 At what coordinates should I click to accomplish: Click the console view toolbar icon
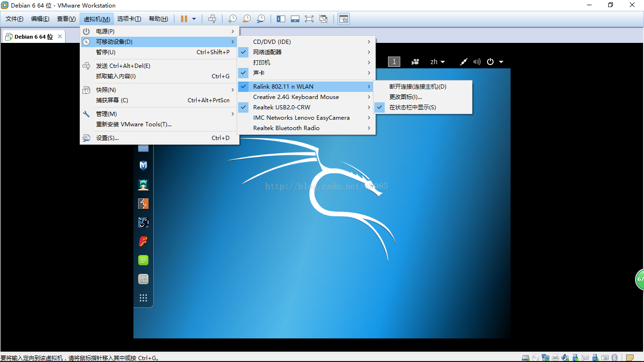point(344,19)
